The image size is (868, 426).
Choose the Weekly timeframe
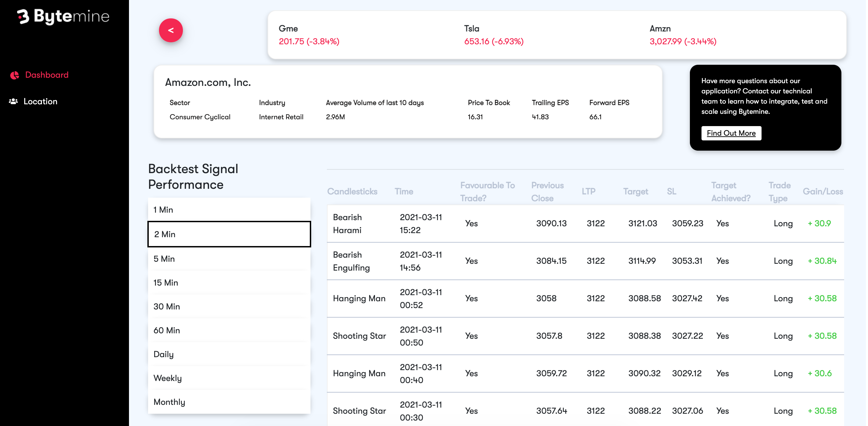pos(229,378)
